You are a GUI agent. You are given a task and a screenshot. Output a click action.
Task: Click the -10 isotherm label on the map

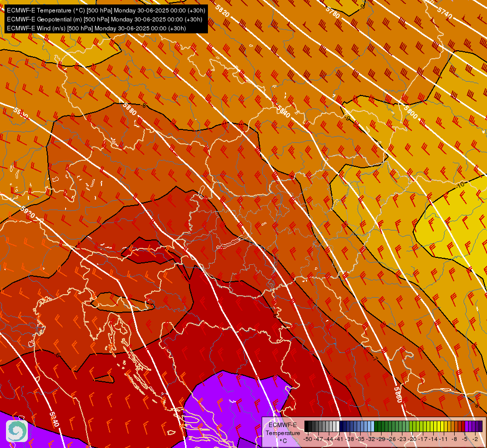click(x=461, y=185)
